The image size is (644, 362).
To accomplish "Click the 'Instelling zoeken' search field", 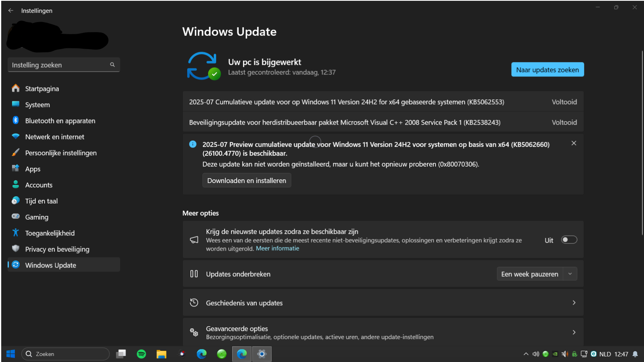I will tap(64, 65).
